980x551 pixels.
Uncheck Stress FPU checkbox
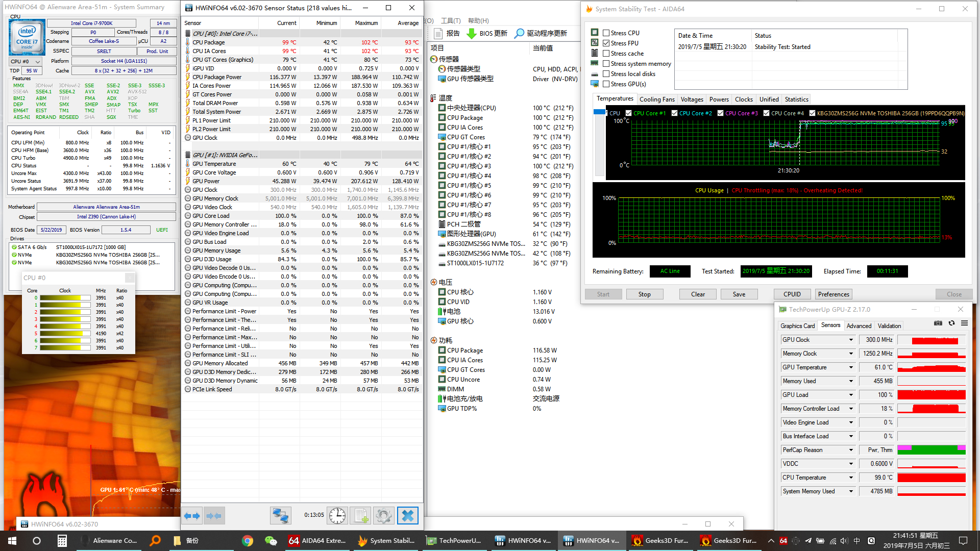coord(606,43)
